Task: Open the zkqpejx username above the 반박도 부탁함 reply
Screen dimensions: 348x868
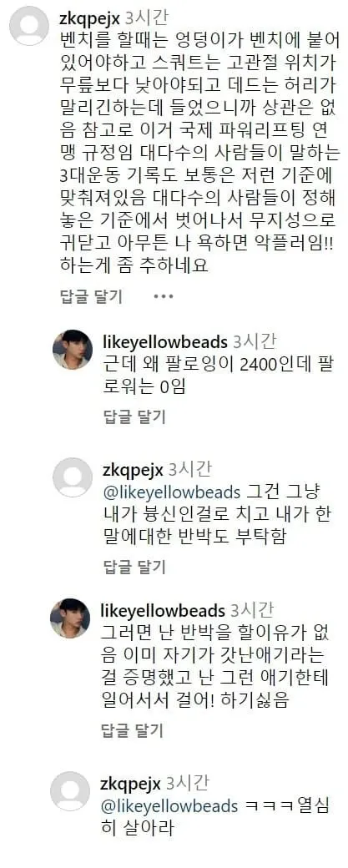Action: [x=134, y=469]
